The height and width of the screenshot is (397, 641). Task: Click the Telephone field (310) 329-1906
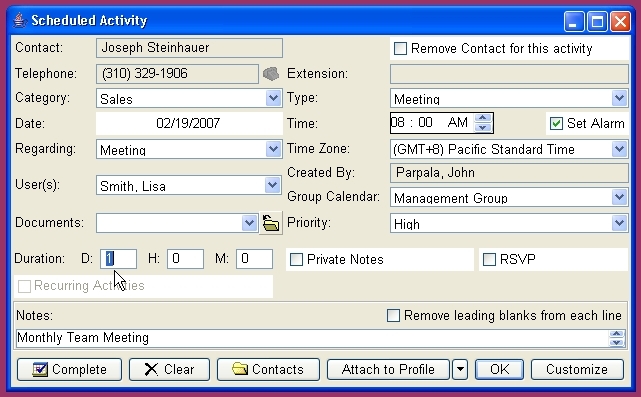tap(177, 74)
